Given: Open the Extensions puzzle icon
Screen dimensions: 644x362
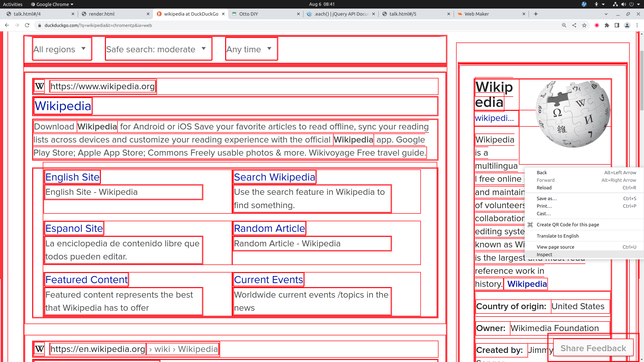Looking at the screenshot, I should pos(607,25).
